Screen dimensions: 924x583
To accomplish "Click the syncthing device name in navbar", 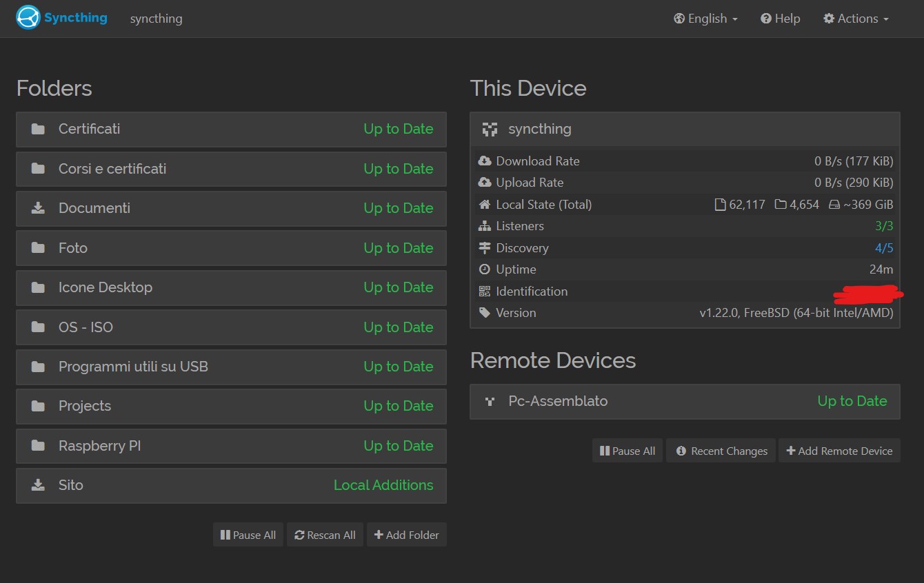I will click(x=157, y=19).
